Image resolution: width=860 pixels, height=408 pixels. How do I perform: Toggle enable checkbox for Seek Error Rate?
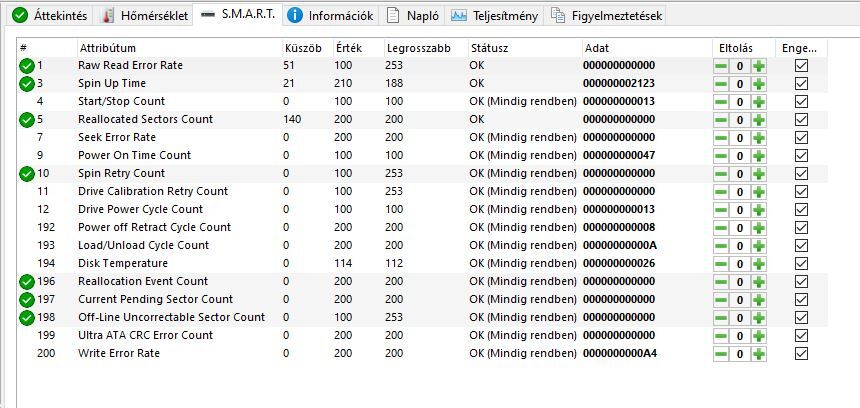click(x=801, y=138)
